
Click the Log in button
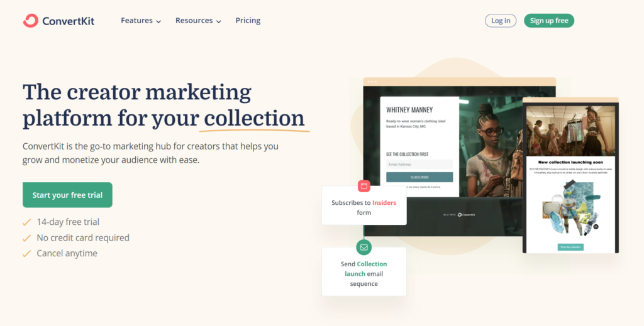click(501, 21)
